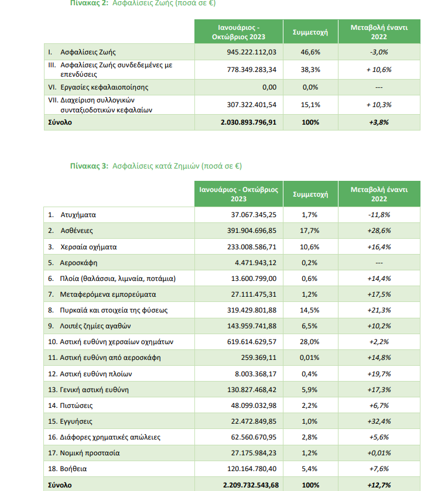Click Συμμετοχή header in the Table 3
The width and height of the screenshot is (448, 491).
[310, 194]
